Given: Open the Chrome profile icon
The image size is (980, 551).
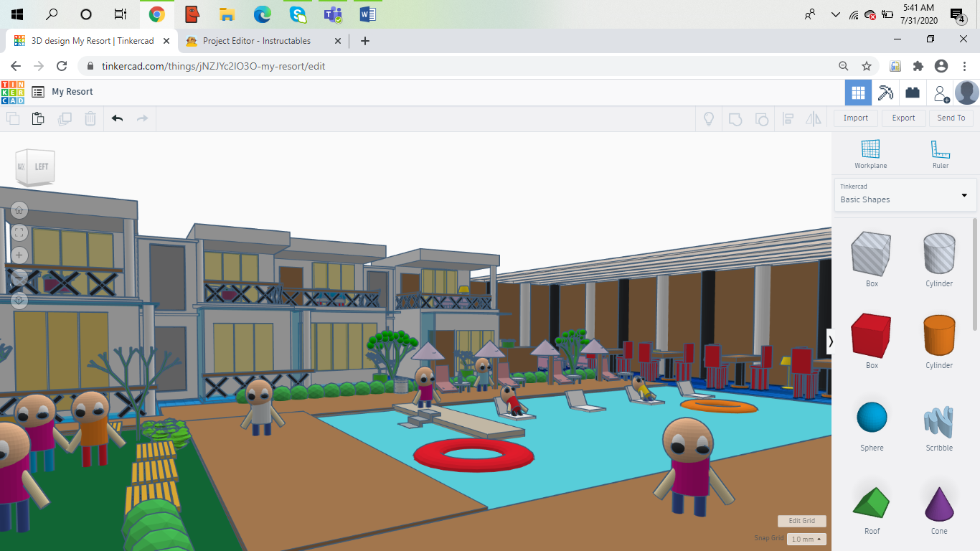Looking at the screenshot, I should (941, 66).
